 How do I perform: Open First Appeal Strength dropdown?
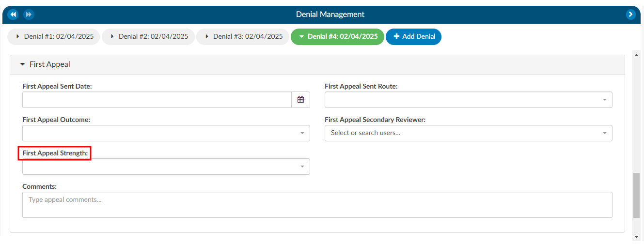tap(166, 167)
